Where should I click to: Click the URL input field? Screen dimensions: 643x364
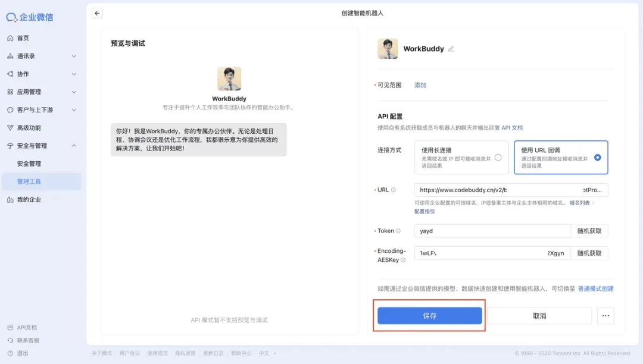click(511, 190)
